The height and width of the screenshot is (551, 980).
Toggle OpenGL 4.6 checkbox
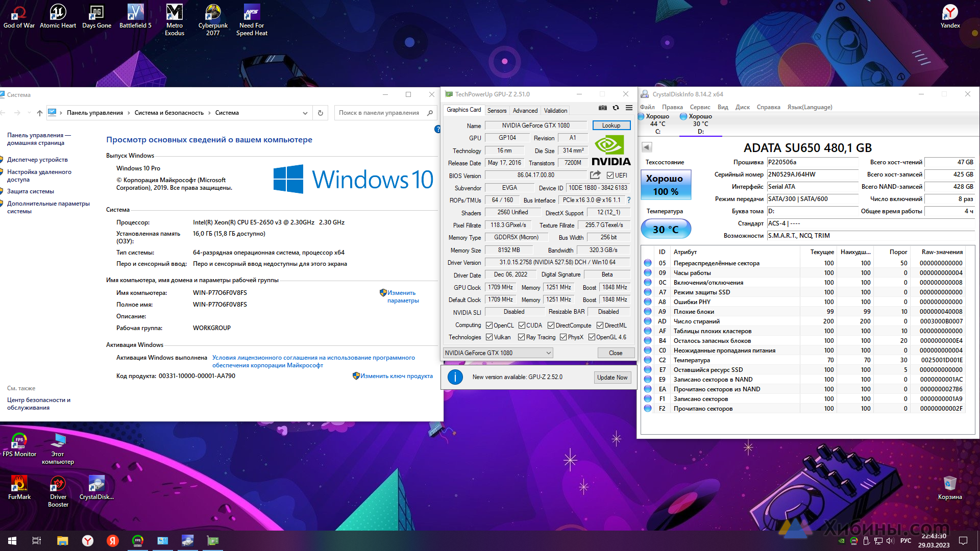point(592,337)
